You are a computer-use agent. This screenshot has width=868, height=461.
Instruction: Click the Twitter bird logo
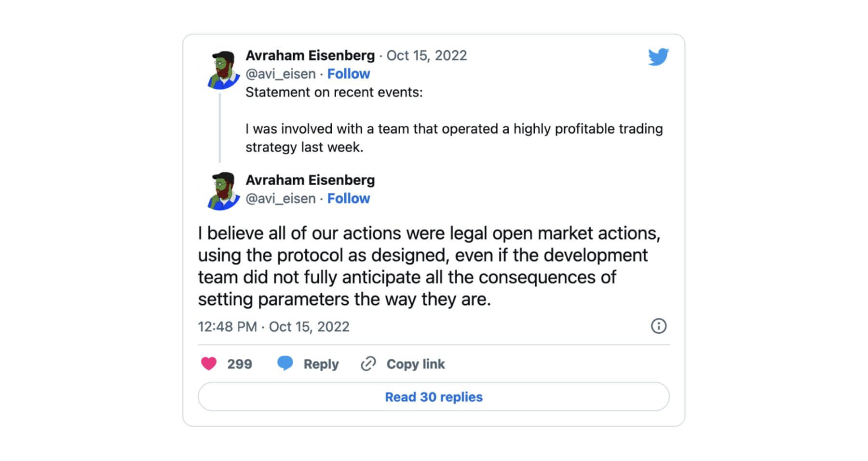click(658, 56)
